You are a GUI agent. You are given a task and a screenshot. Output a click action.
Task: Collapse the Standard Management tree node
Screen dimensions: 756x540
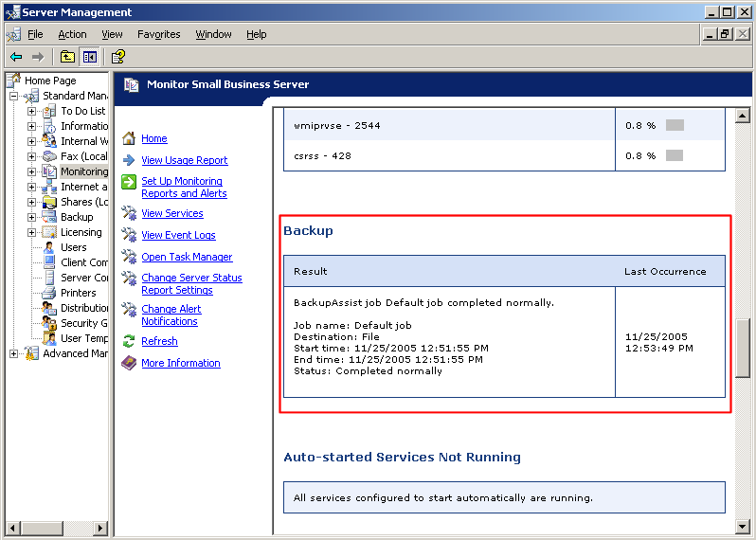coord(14,96)
